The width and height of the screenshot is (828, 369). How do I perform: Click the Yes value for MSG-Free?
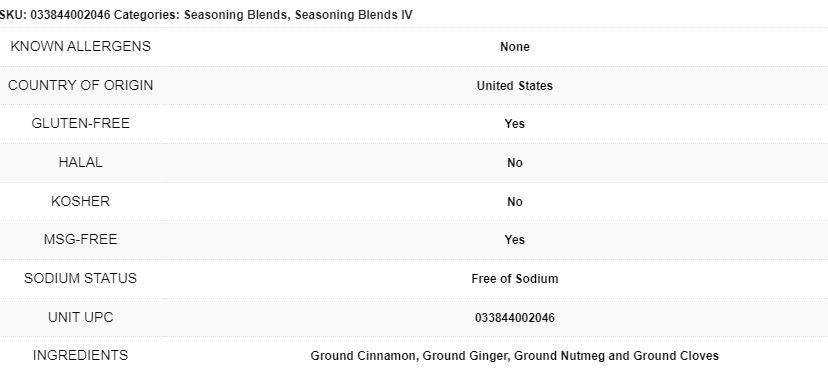click(515, 240)
